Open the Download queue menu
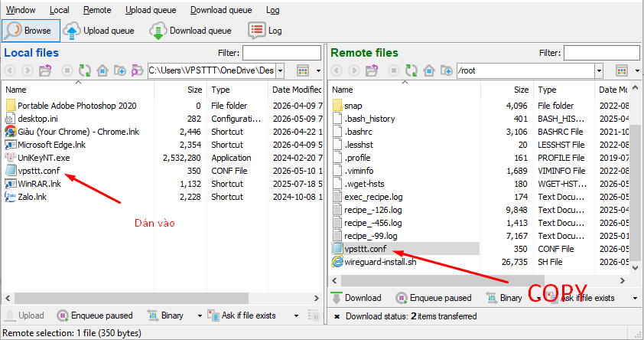 pos(221,10)
